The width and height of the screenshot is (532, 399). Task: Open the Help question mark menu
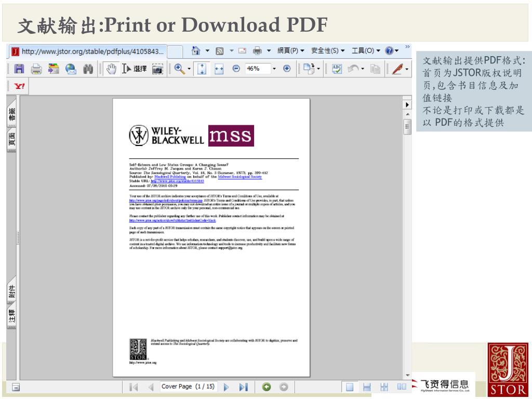(392, 50)
